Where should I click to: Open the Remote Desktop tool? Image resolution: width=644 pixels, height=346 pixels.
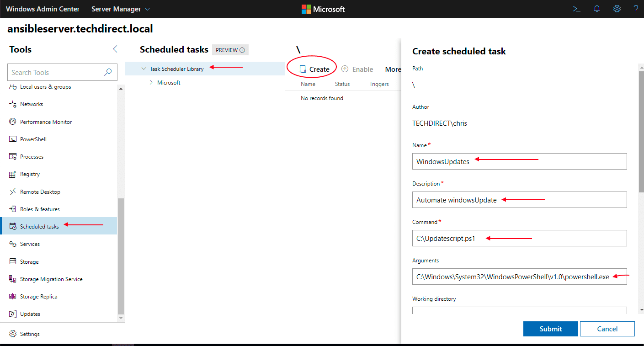click(40, 192)
